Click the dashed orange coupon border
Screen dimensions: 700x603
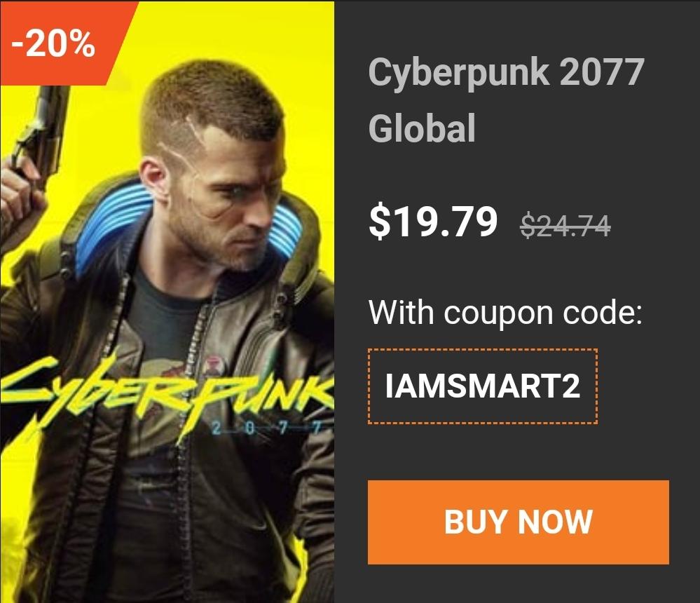(x=483, y=350)
